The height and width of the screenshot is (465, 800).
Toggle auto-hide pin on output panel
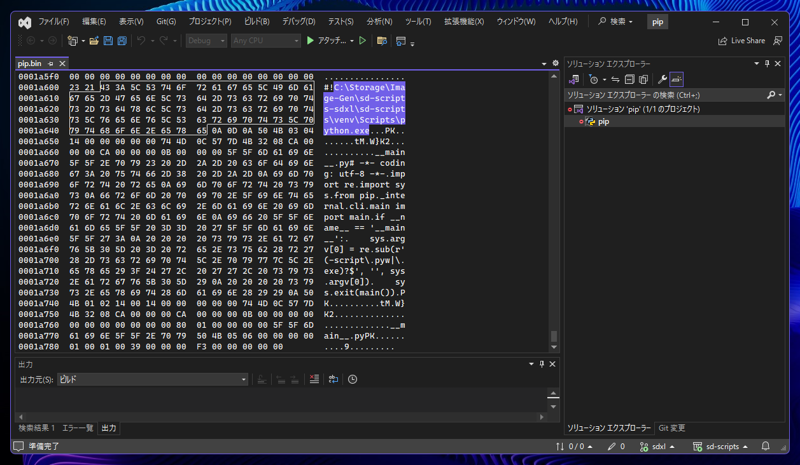(542, 364)
